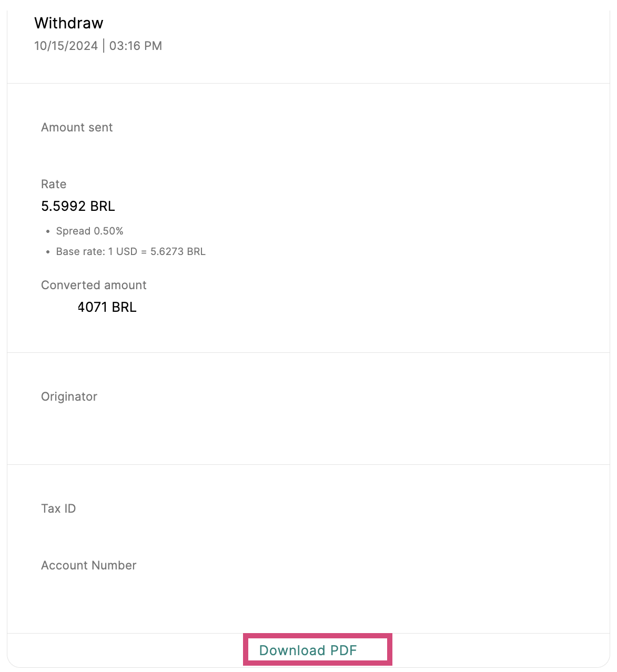This screenshot has height=672, width=617.
Task: Click the Account Number label
Action: (x=88, y=565)
